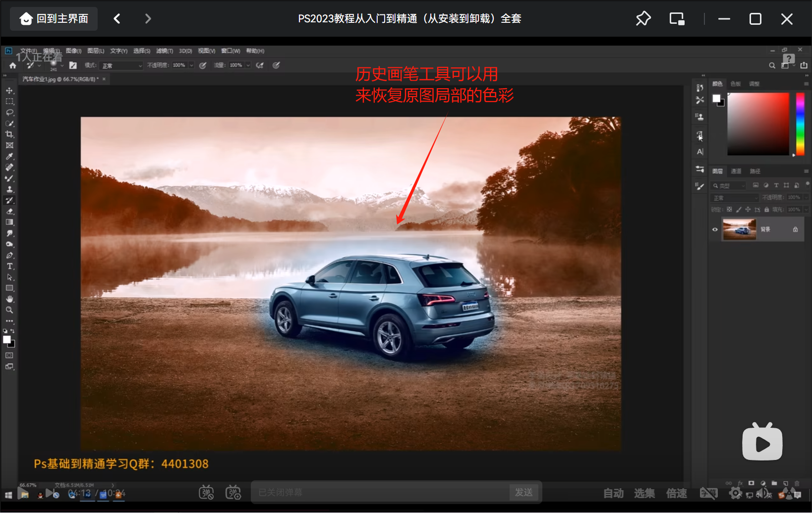Image resolution: width=812 pixels, height=513 pixels.
Task: Open layer 不透明度 dropdown arrow
Action: tap(806, 198)
